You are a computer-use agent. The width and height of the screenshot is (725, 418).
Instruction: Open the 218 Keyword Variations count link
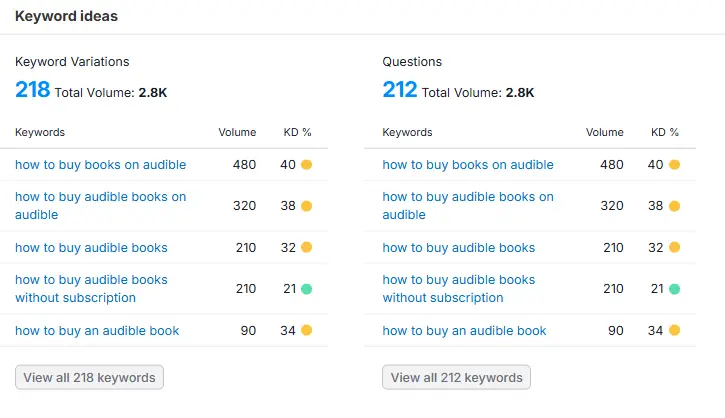[x=32, y=90]
